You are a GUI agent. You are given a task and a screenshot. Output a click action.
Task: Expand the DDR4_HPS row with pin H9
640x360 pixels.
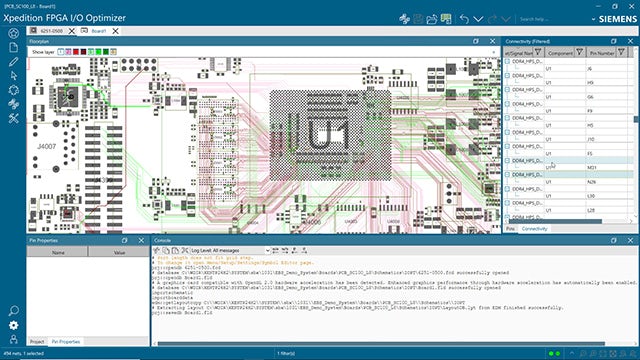pyautogui.click(x=507, y=76)
